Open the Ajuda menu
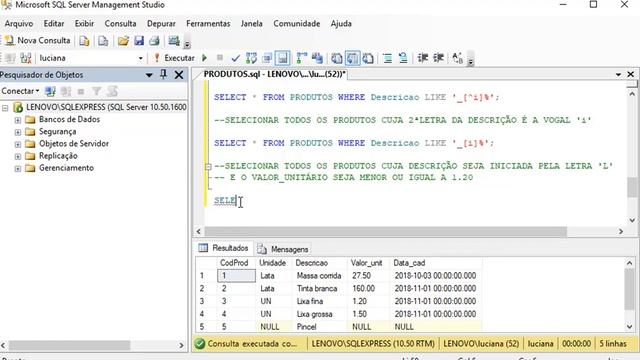640x360 pixels. click(341, 24)
